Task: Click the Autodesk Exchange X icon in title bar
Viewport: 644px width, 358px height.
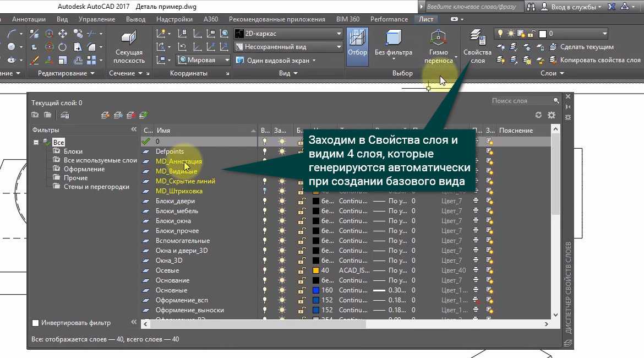Action: point(612,7)
